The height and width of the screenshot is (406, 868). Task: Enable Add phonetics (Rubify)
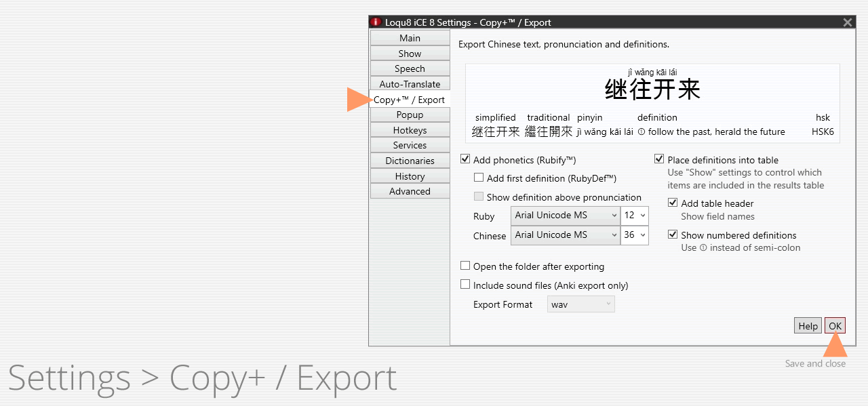point(465,159)
